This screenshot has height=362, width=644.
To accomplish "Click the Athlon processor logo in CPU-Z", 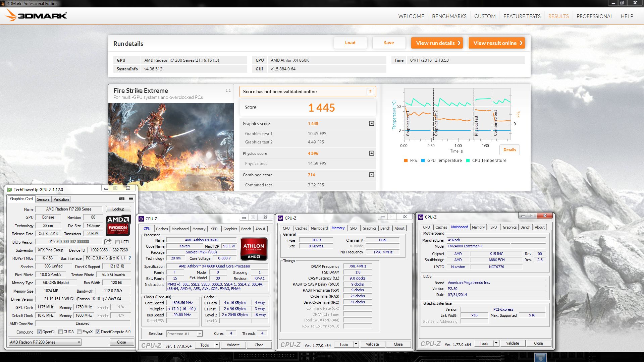I will (254, 249).
